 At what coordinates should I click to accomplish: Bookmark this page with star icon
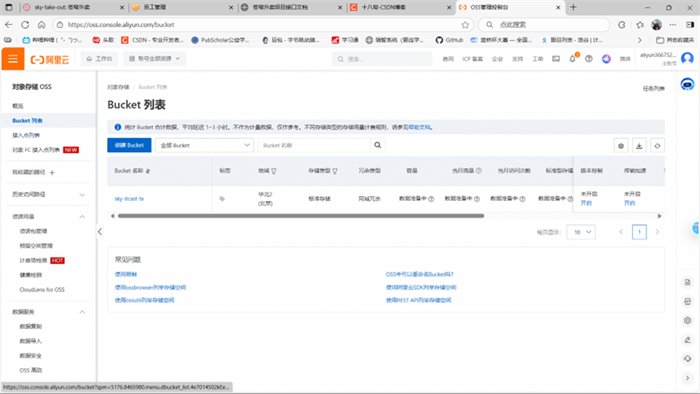click(465, 25)
